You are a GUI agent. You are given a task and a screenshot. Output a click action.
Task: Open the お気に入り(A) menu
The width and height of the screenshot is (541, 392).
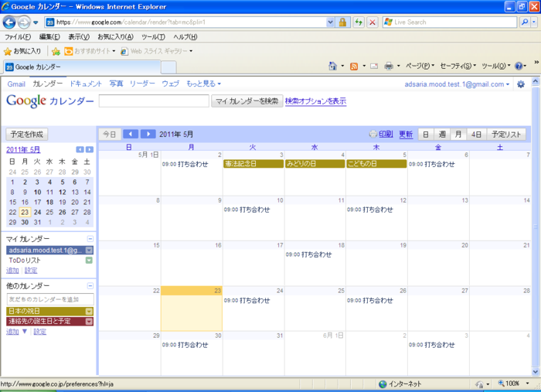pos(115,37)
